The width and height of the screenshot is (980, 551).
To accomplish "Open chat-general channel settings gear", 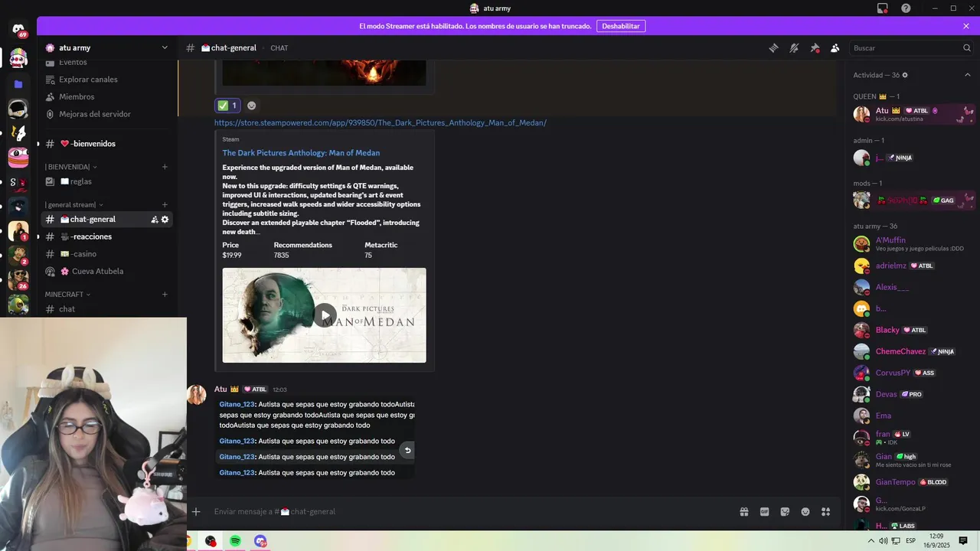I will coord(165,220).
